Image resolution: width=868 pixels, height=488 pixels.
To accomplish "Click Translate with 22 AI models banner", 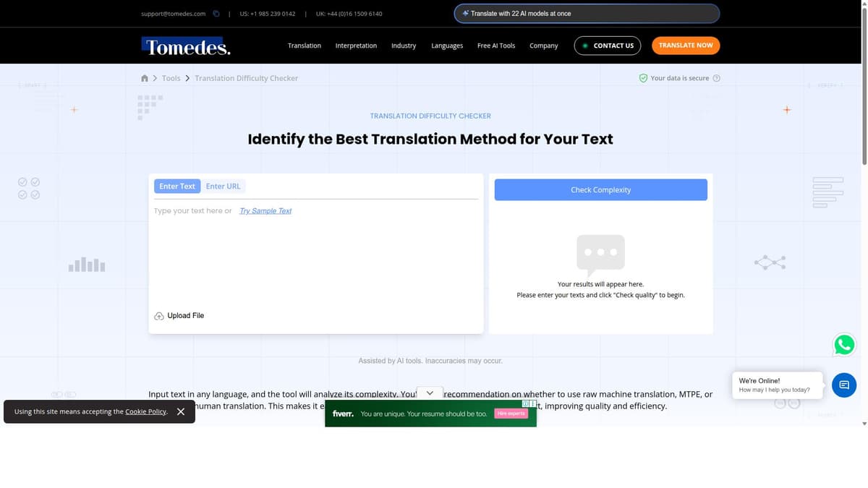I will [587, 14].
